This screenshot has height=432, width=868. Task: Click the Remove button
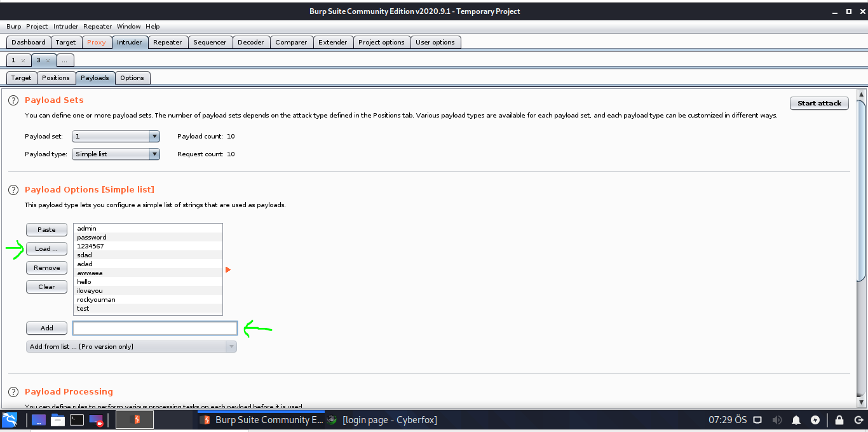[x=46, y=267]
